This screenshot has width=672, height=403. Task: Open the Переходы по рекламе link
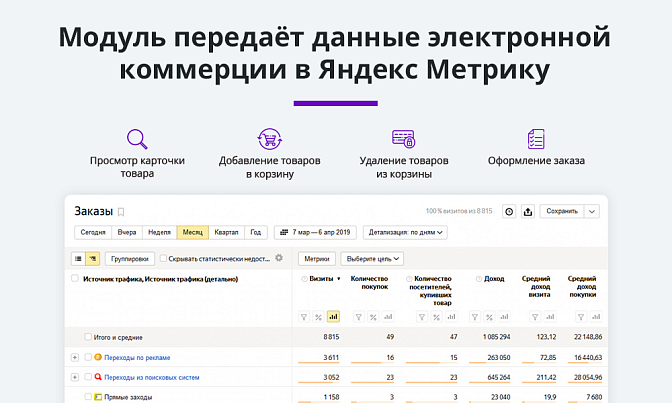click(137, 358)
